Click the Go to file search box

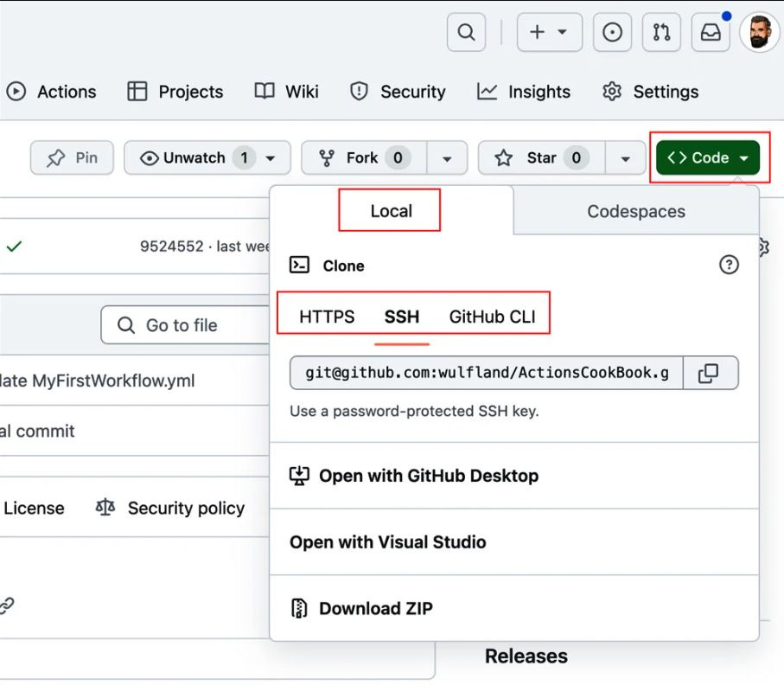(186, 325)
